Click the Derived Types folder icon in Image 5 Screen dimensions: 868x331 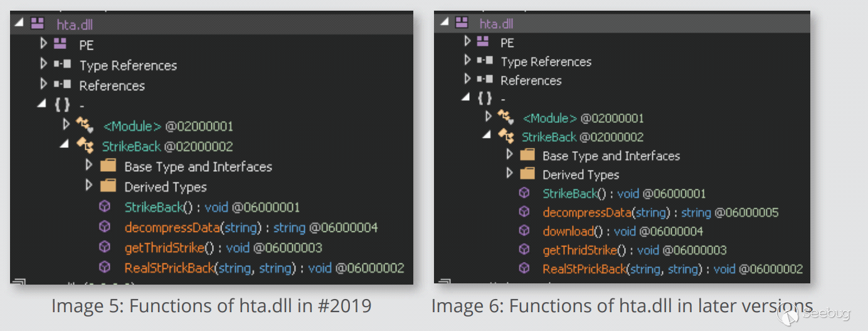coord(109,186)
